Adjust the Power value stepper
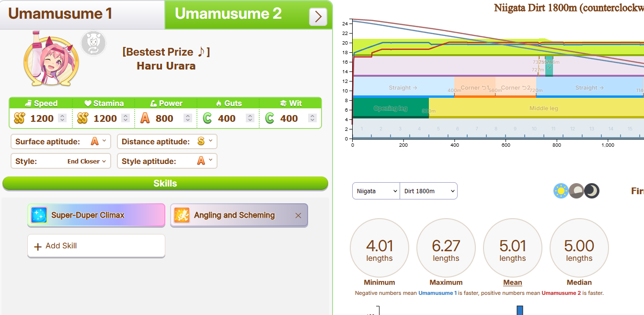The width and height of the screenshot is (644, 315). pyautogui.click(x=187, y=118)
